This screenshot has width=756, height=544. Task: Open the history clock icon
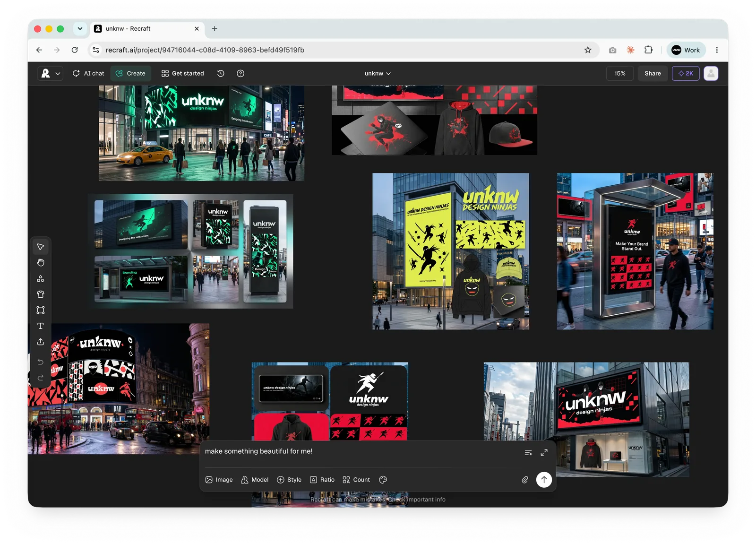tap(221, 73)
